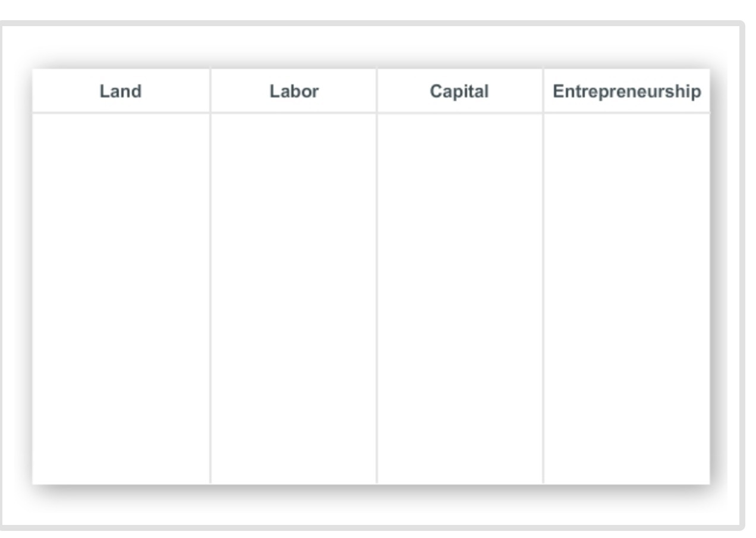Select body column line separating Capital and Entrepreneurship
This screenshot has width=756, height=538.
pyautogui.click(x=543, y=299)
